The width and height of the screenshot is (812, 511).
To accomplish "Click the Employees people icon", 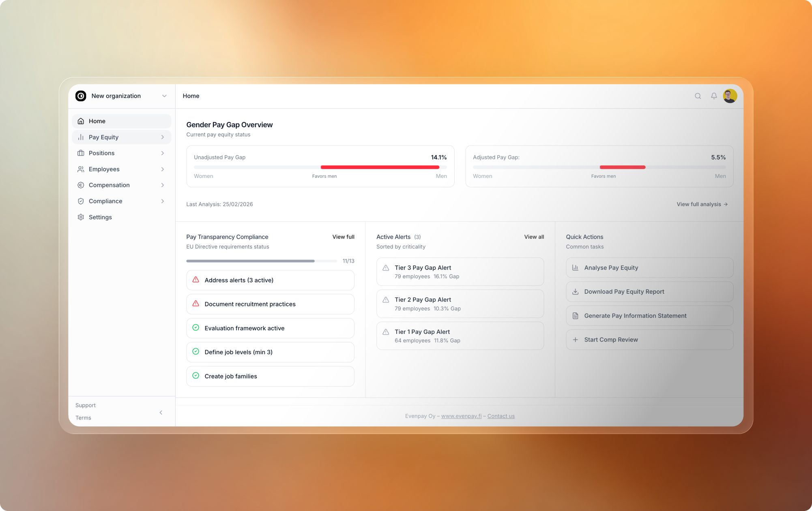I will pos(81,169).
